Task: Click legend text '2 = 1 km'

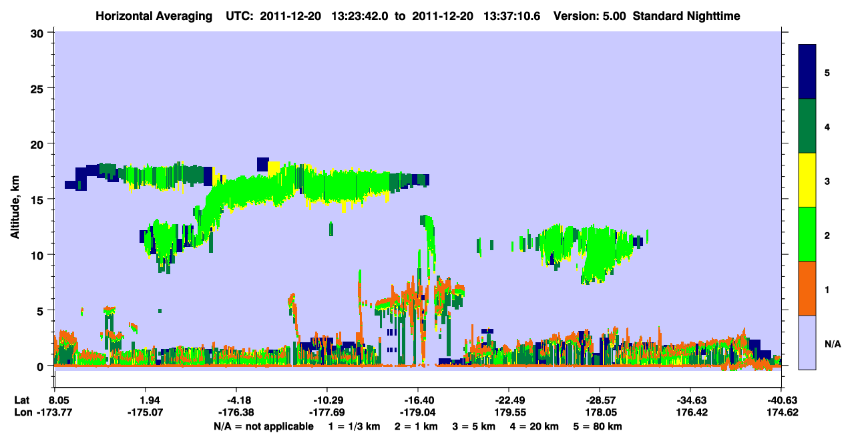Action: tap(417, 426)
